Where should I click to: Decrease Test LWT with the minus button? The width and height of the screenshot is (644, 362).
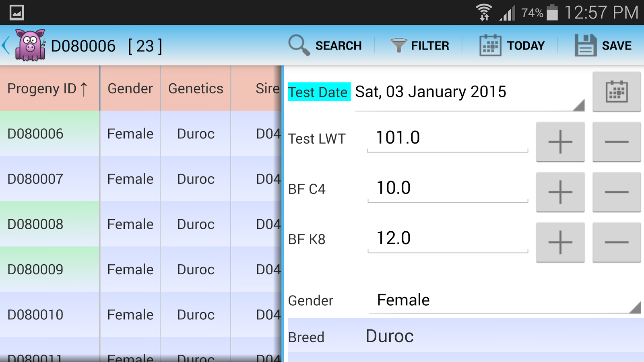click(617, 142)
